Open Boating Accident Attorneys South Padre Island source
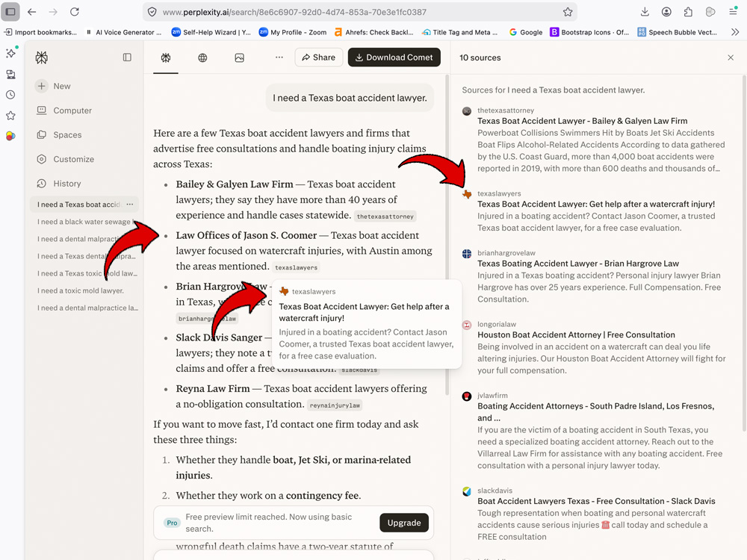The image size is (747, 560). [595, 411]
